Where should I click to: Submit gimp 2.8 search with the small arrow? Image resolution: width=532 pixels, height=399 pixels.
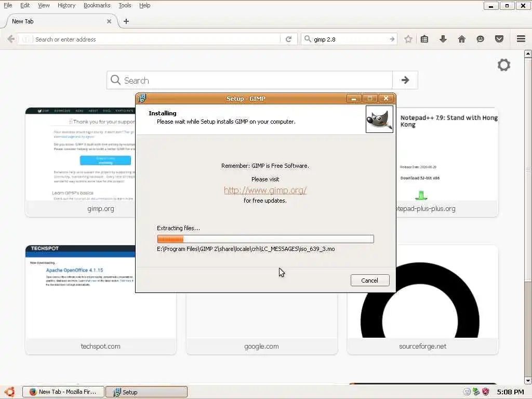point(392,39)
